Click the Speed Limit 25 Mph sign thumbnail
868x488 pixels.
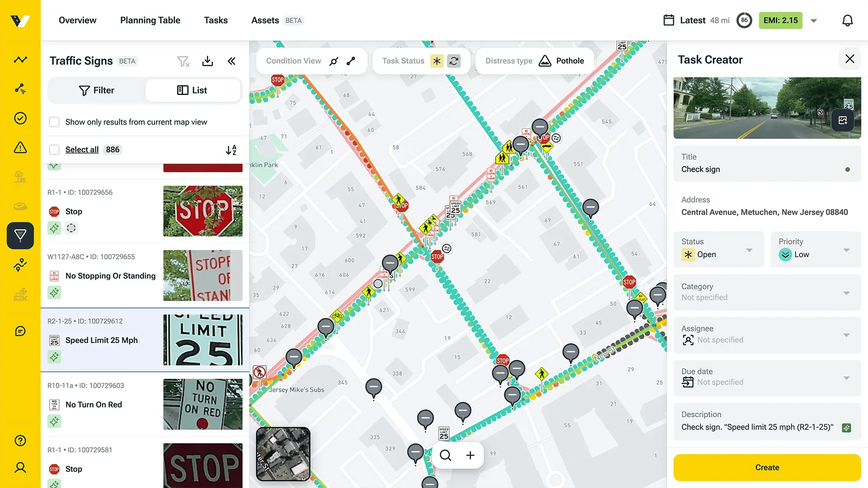tap(203, 340)
